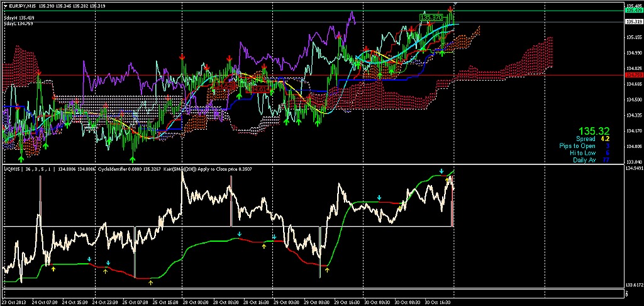The image size is (644, 306).
Task: Click 134.335 on the price scale
Action: [634, 115]
